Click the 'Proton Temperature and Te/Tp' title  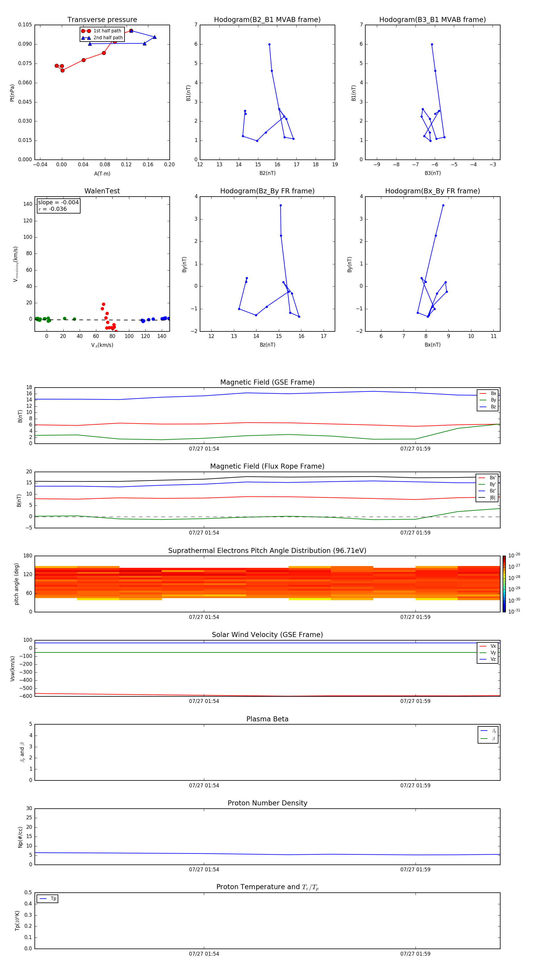(x=267, y=887)
